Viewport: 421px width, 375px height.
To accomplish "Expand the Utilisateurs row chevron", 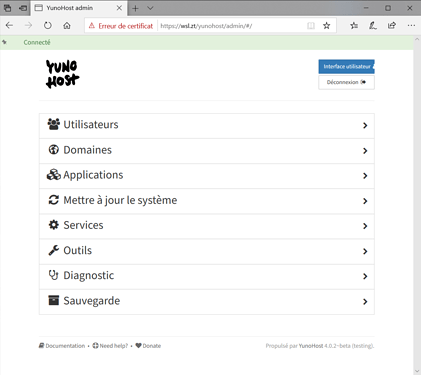I will point(365,125).
